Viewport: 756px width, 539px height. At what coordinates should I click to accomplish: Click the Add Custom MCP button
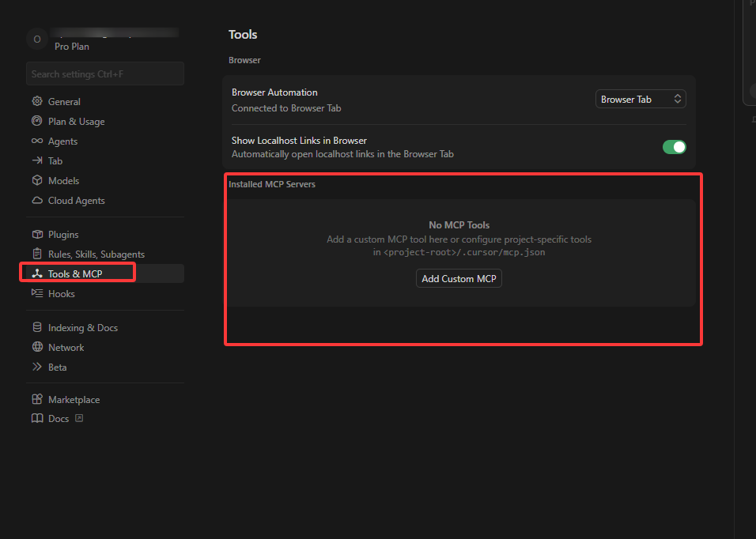459,278
